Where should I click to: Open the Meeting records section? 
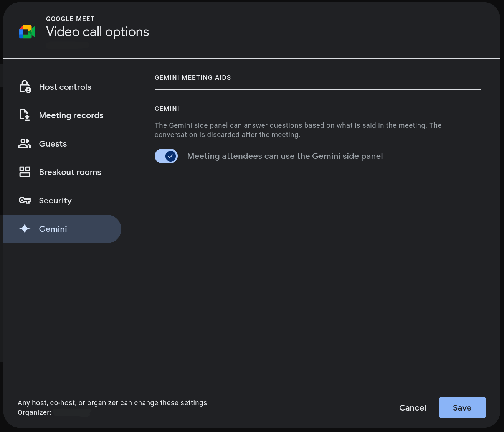pyautogui.click(x=62, y=115)
